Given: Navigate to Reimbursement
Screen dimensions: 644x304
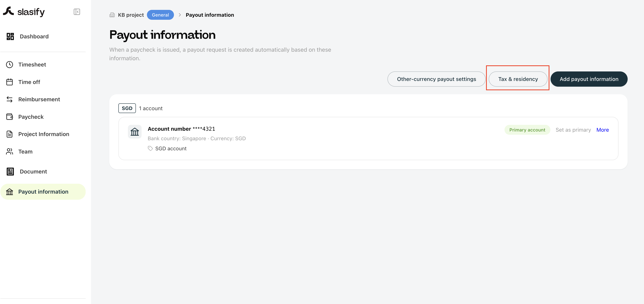Looking at the screenshot, I should point(43,99).
